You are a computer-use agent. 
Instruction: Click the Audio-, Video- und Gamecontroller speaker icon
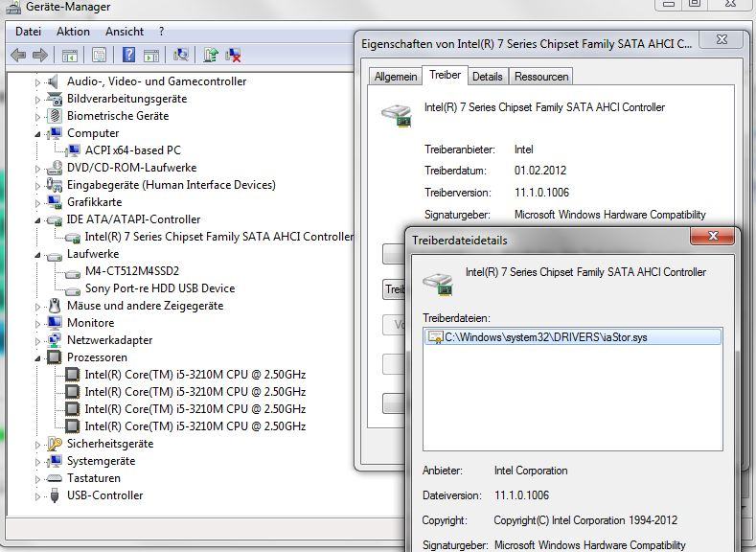tap(54, 81)
